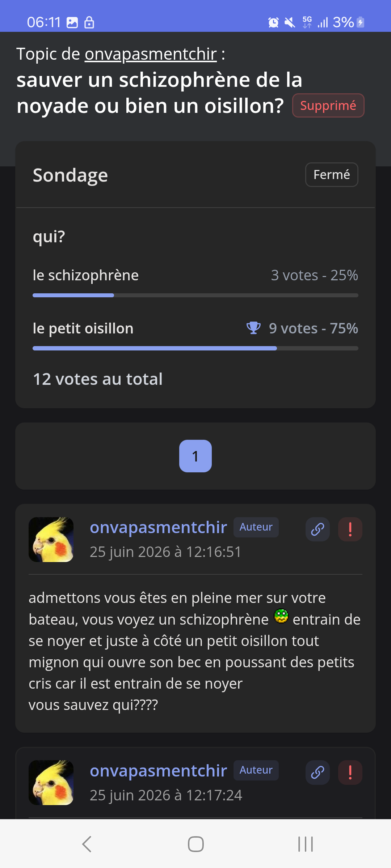This screenshot has width=391, height=868.
Task: Report second post via red exclamation icon
Action: 350,773
